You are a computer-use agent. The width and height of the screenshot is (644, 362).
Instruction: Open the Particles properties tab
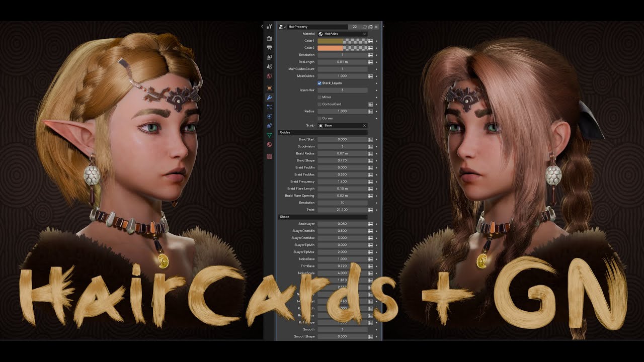point(269,107)
